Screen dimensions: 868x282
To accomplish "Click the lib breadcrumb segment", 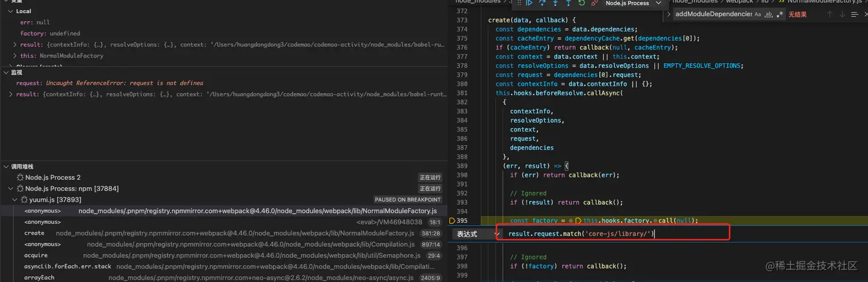I will (x=766, y=2).
